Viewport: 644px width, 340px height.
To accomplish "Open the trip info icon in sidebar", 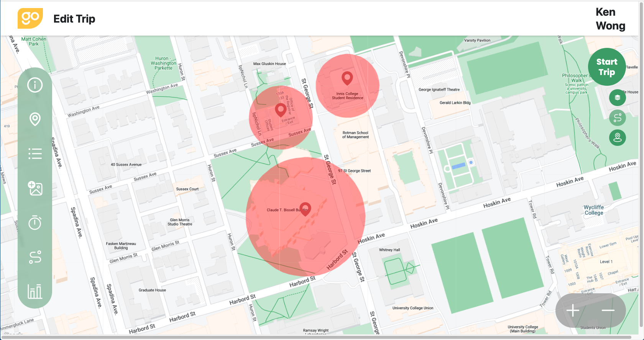I will point(35,85).
